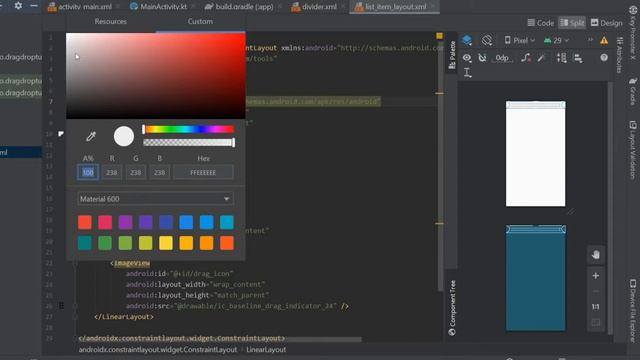Click the hue rainbow slider

click(189, 129)
